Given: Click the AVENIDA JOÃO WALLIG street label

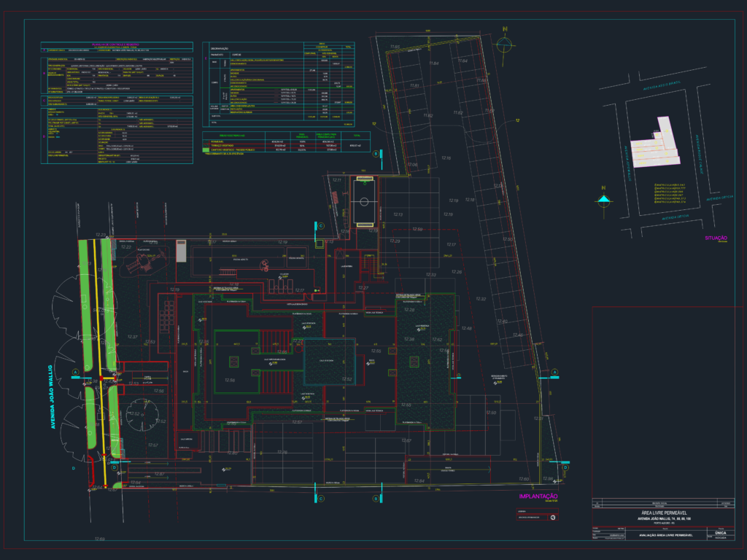Looking at the screenshot, I should click(x=51, y=397).
